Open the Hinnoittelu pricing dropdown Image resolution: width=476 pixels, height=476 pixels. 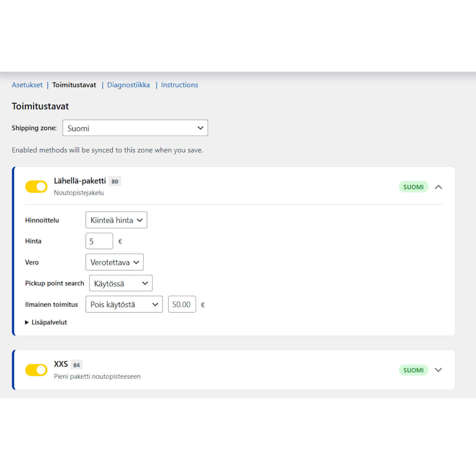pos(116,220)
